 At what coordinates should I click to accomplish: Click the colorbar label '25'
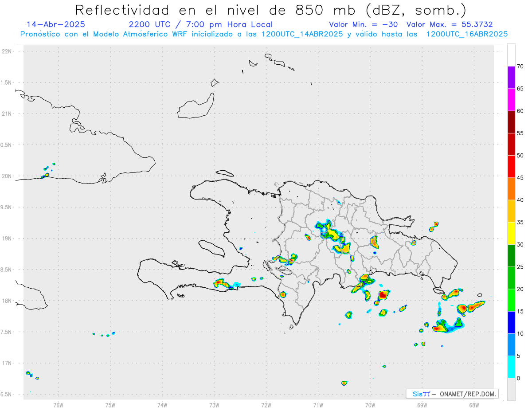click(520, 266)
